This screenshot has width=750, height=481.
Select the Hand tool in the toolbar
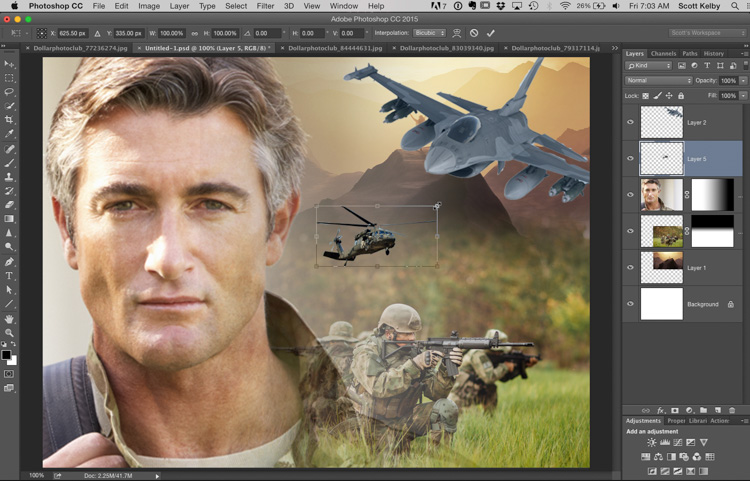pos(10,319)
